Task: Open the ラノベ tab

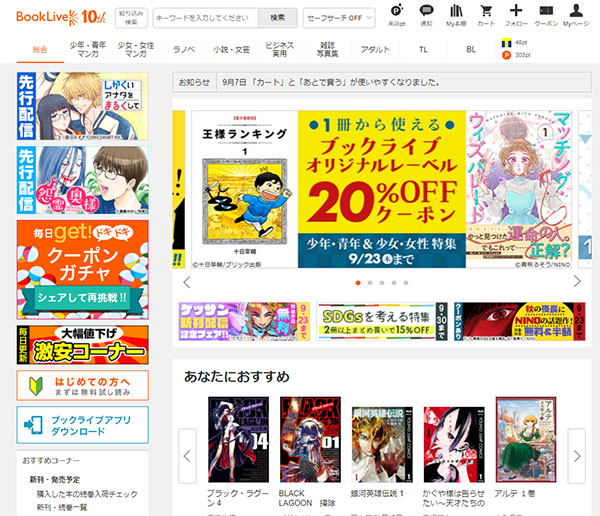Action: pos(184,49)
